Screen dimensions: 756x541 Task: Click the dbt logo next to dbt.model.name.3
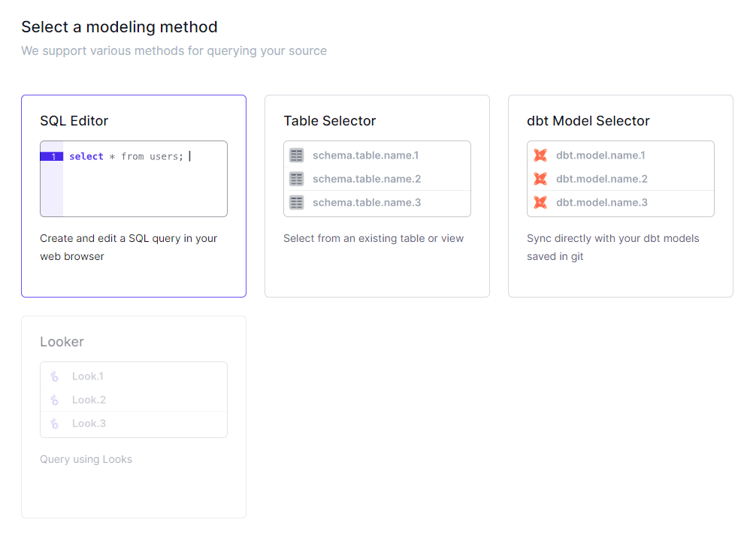pos(540,203)
